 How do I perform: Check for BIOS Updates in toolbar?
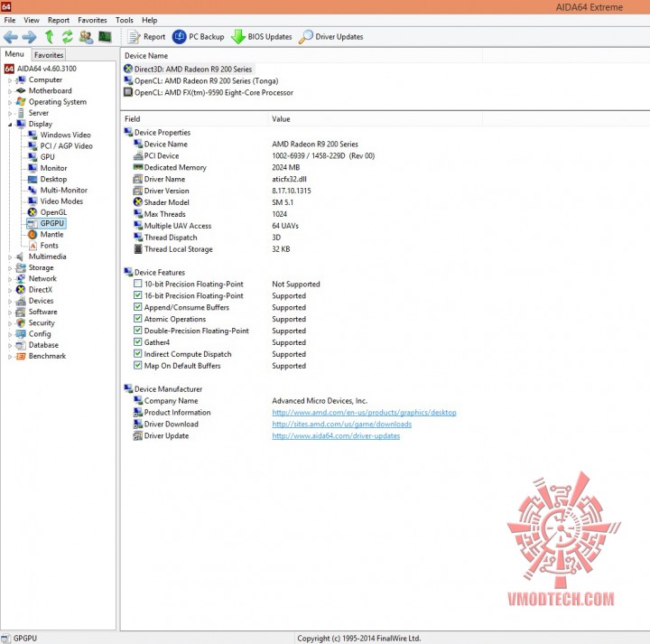pos(261,37)
